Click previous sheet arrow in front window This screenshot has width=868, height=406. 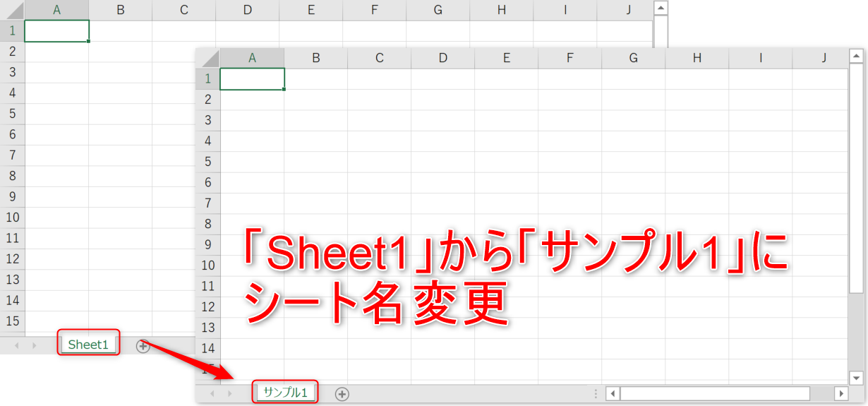tap(212, 393)
